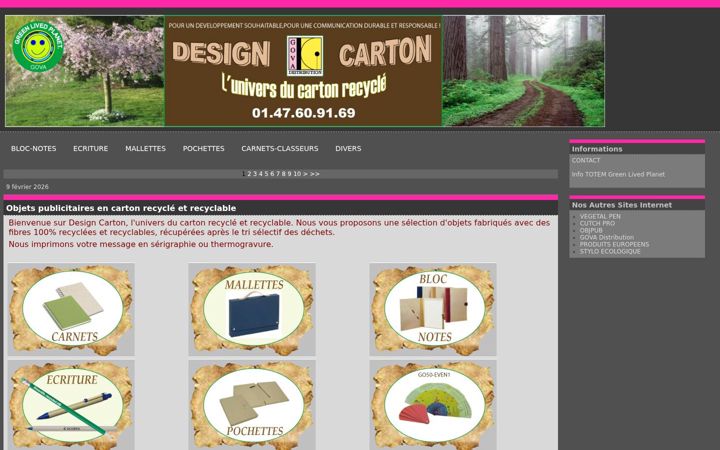
Task: Click the Green Lived Planet smiley logo
Action: 38,46
